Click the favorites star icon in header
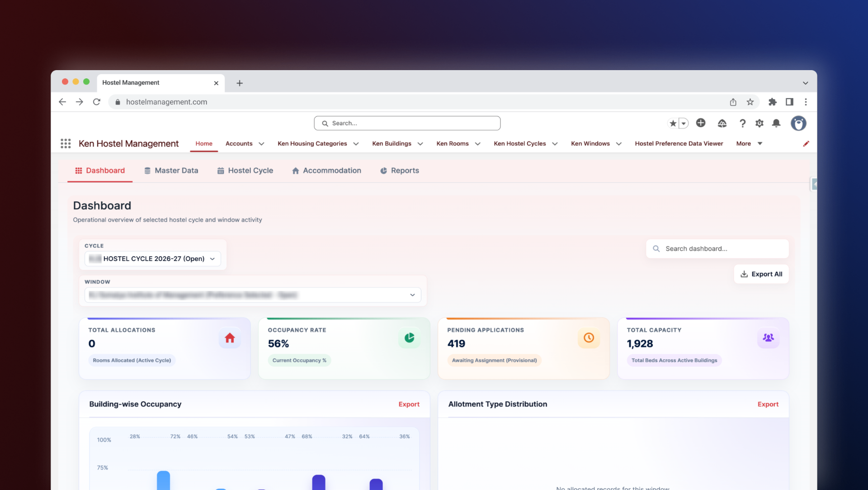This screenshot has width=868, height=490. tap(673, 123)
